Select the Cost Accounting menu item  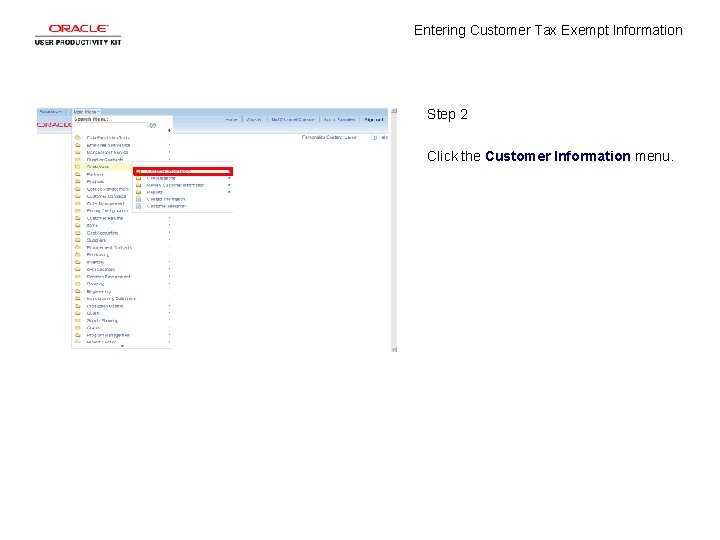tap(102, 233)
